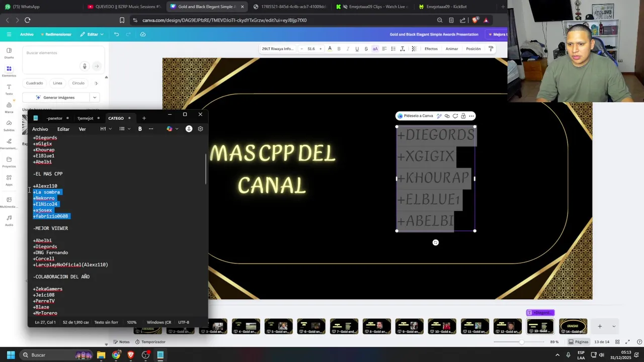Open transparency checkerboard control
The width and height of the screenshot is (644, 362).
click(414, 49)
